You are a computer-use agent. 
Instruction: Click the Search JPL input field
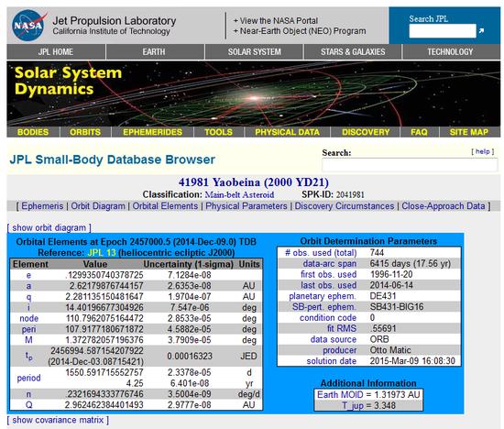(x=443, y=31)
